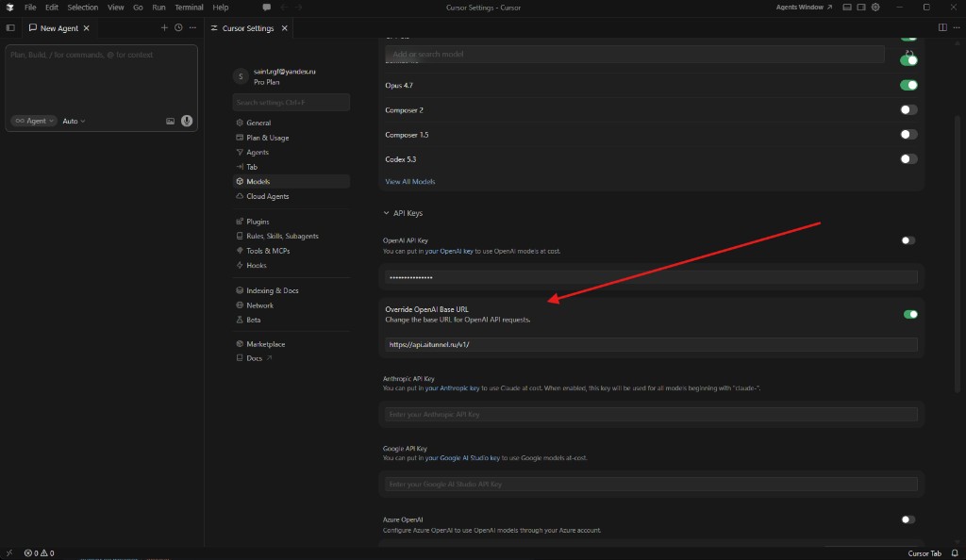
Task: Collapse the API Keys section
Action: [x=403, y=213]
